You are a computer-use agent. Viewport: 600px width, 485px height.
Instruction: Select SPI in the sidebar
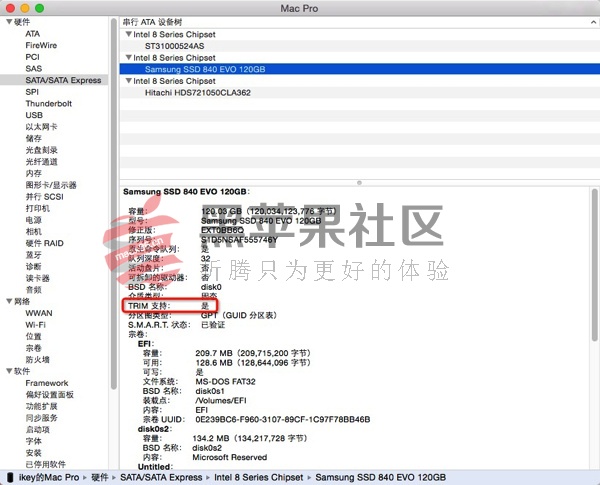point(32,92)
